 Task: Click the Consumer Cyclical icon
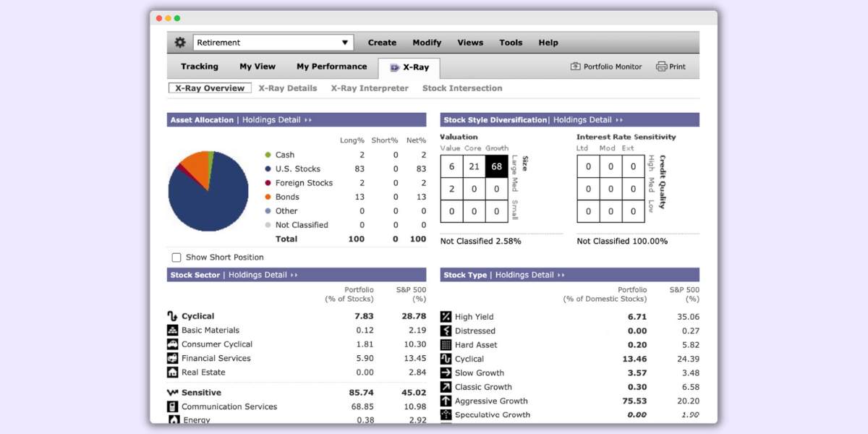(x=172, y=344)
